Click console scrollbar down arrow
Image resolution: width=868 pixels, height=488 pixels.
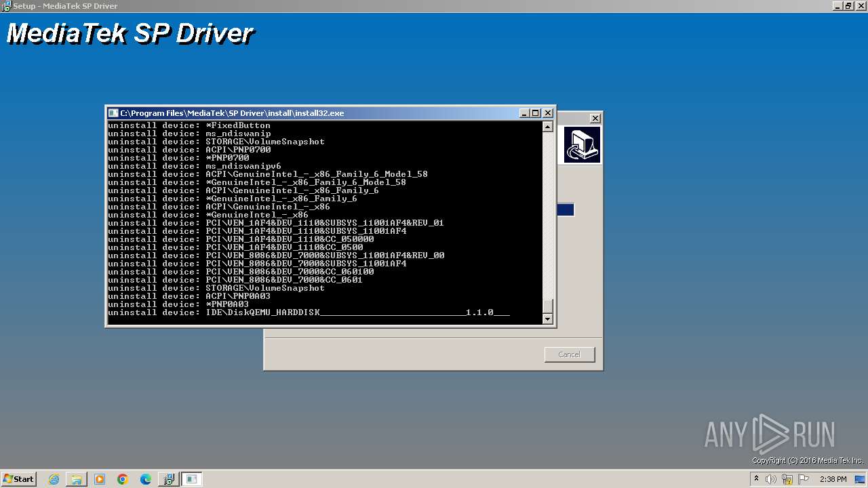[x=548, y=319]
